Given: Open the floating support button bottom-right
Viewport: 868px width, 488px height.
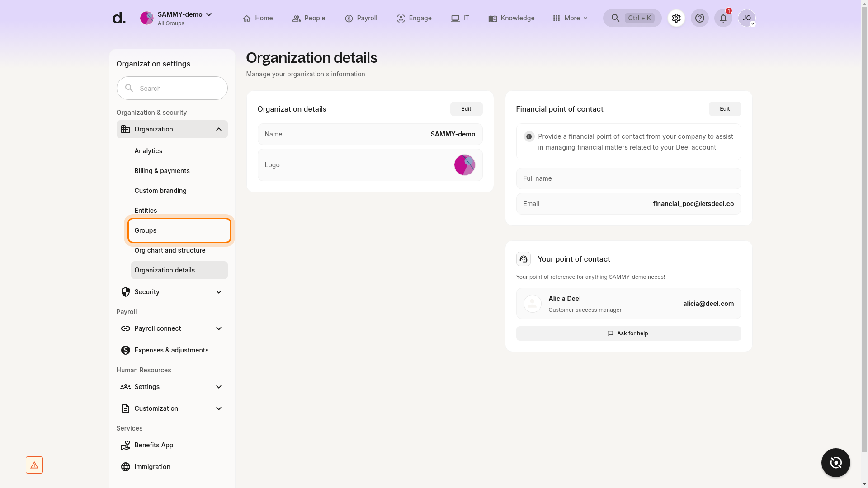Looking at the screenshot, I should click(x=835, y=463).
